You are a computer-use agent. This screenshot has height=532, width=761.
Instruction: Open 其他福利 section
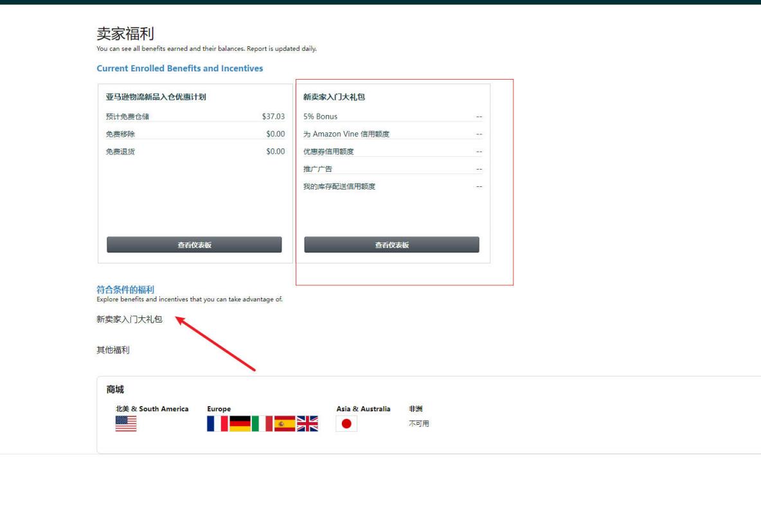point(113,350)
